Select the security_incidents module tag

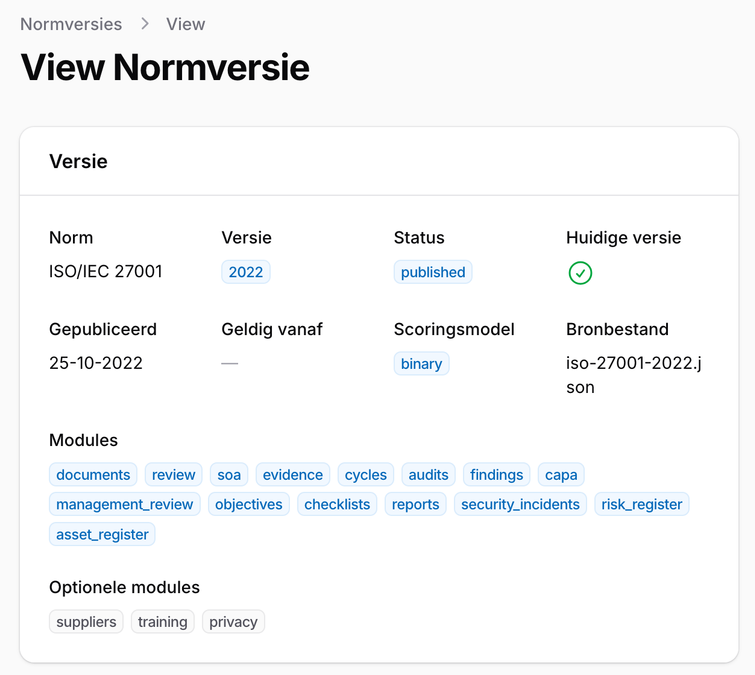pyautogui.click(x=520, y=504)
